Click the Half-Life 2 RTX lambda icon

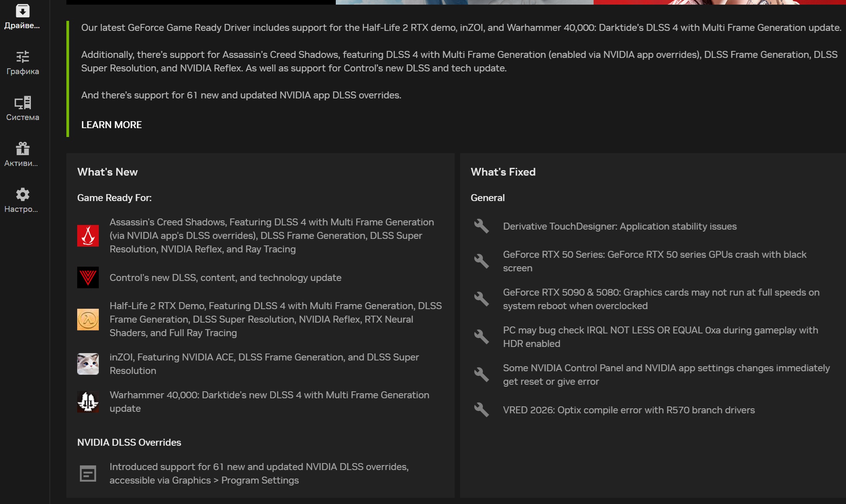(x=88, y=320)
